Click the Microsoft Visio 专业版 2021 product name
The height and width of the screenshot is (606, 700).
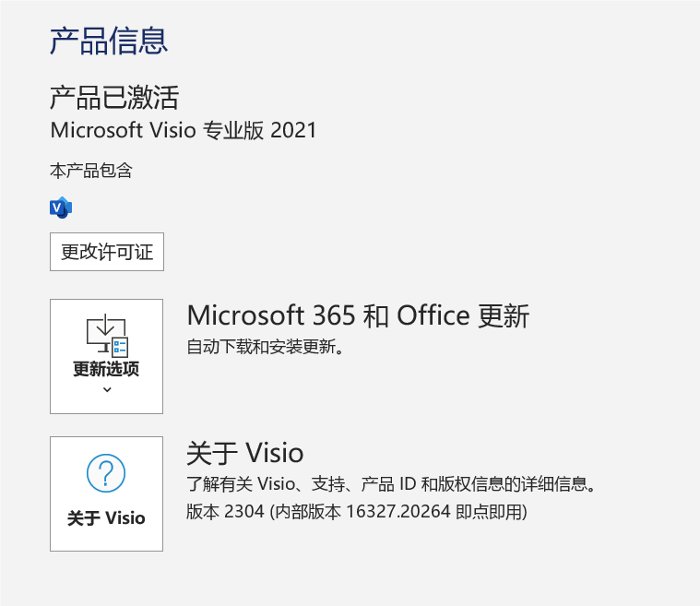coord(184,130)
